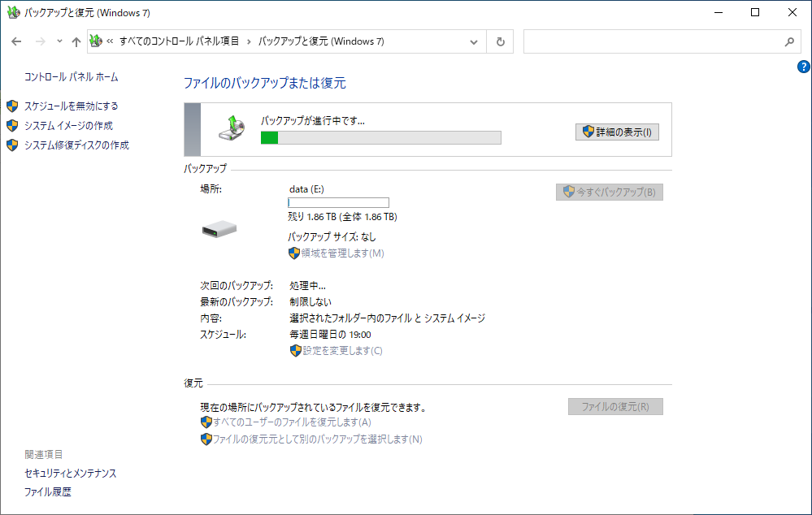Click 'システム修復ディスクの作成' link
Screen dimensions: 812x515
[76, 145]
